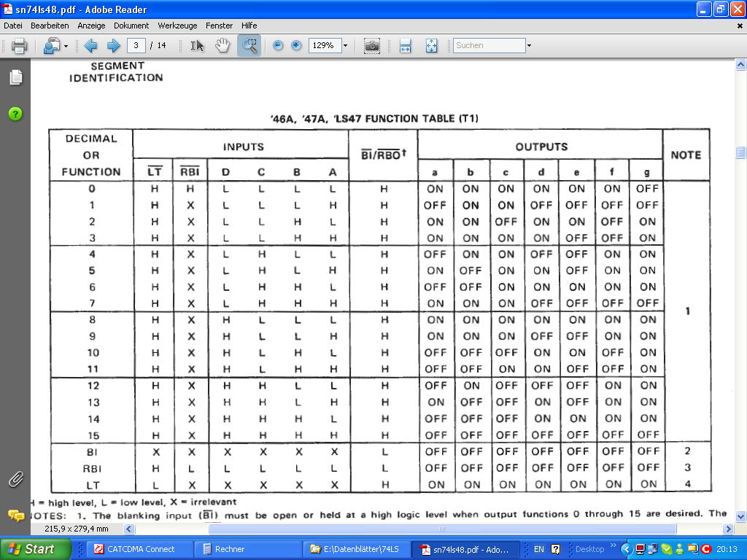Open the Bearbeiten menu
The image size is (747, 560).
pyautogui.click(x=50, y=26)
